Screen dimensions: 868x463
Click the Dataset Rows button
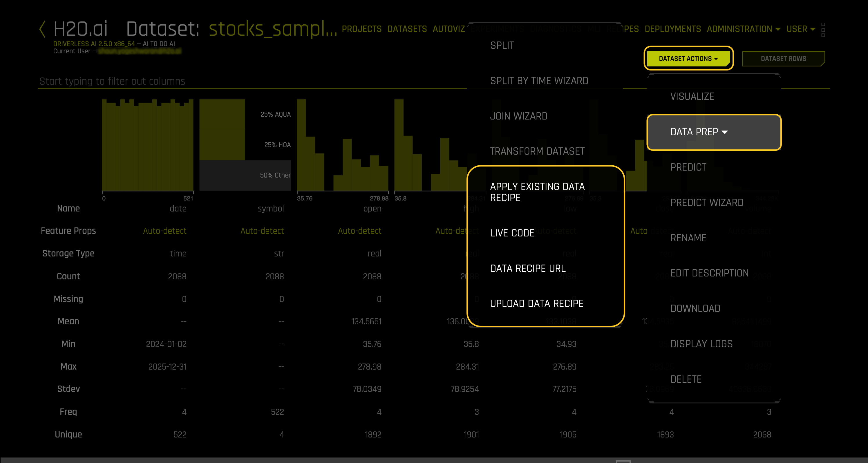(783, 59)
